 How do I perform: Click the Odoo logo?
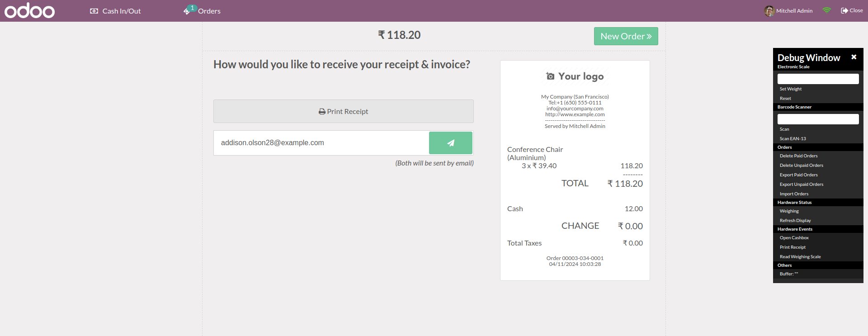[x=30, y=10]
